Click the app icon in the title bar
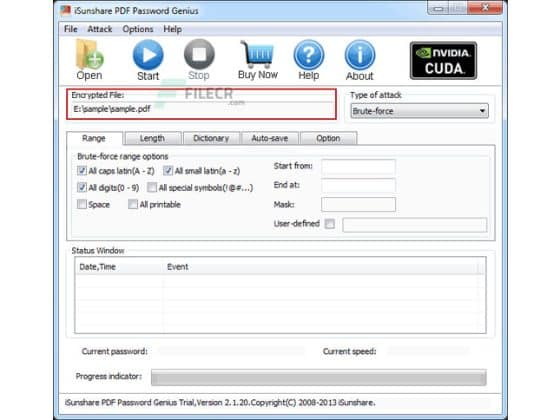Image resolution: width=560 pixels, height=420 pixels. [65, 10]
